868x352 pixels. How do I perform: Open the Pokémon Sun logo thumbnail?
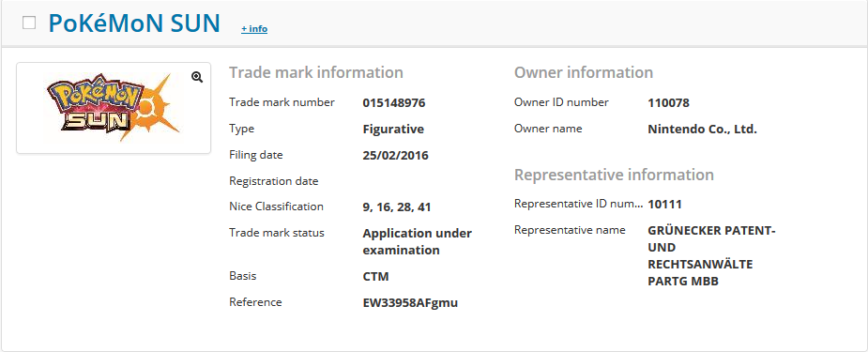113,108
